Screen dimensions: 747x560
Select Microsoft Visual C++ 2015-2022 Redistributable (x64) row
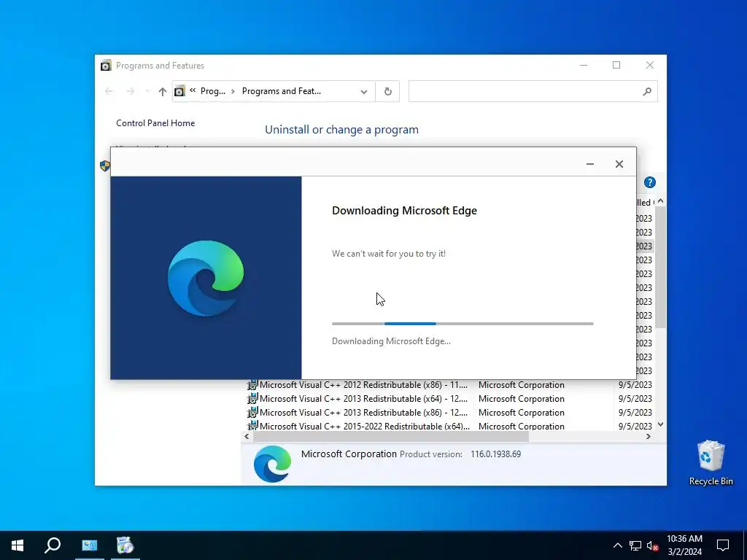449,426
